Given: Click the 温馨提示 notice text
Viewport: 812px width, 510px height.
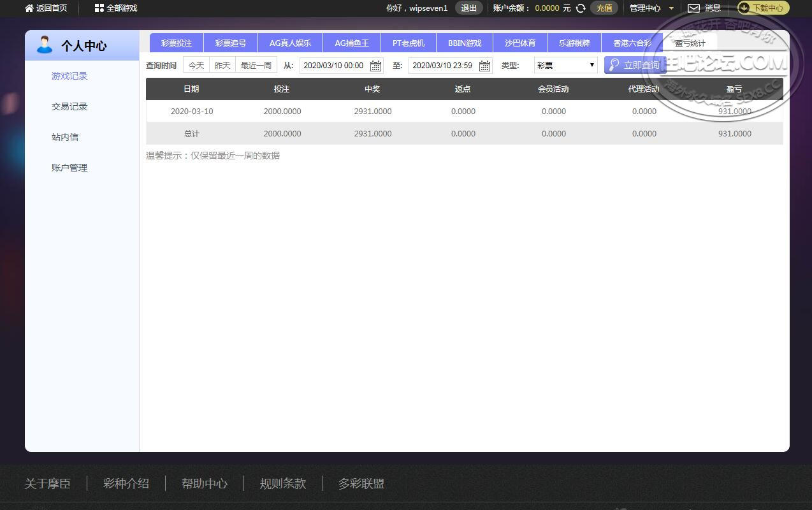Looking at the screenshot, I should 213,156.
